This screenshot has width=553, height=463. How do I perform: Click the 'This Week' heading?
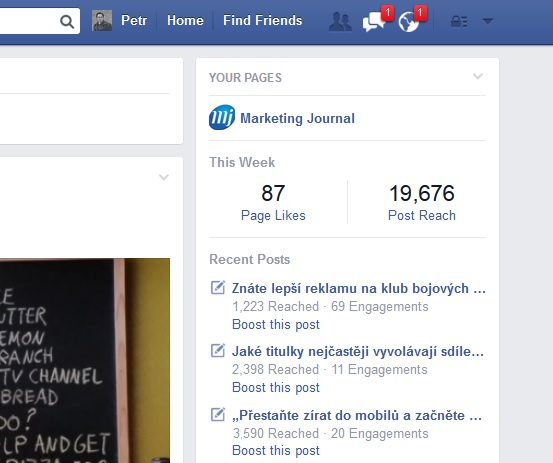(242, 162)
